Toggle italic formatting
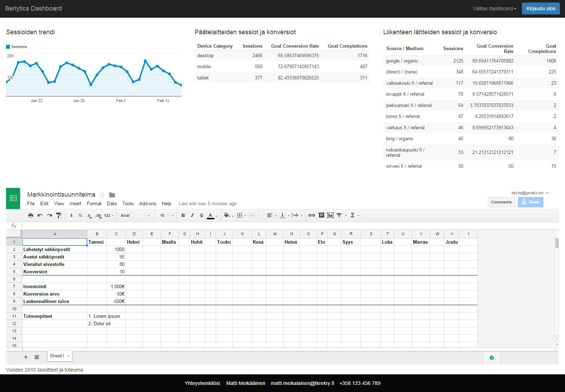Viewport: 565px width, 392px height. point(192,215)
